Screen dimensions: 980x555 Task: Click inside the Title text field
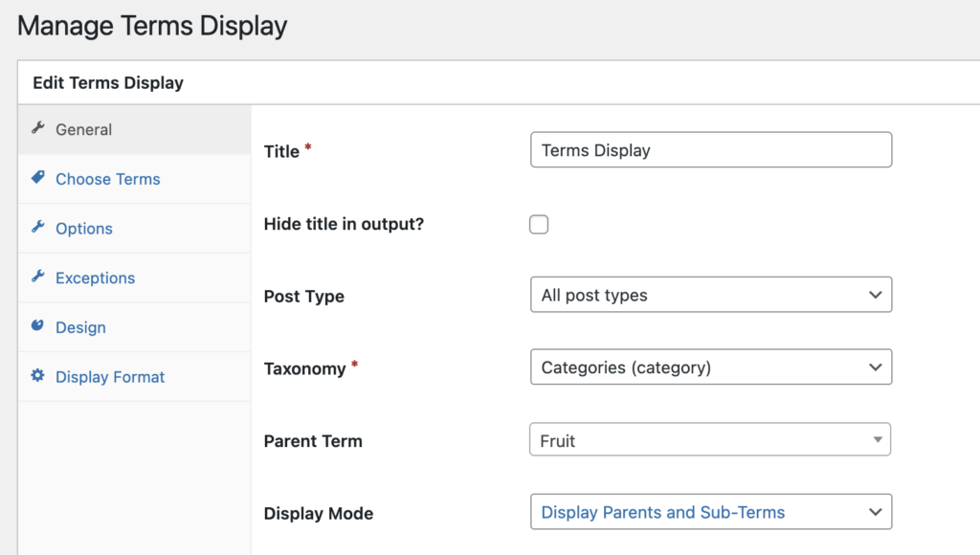(710, 149)
